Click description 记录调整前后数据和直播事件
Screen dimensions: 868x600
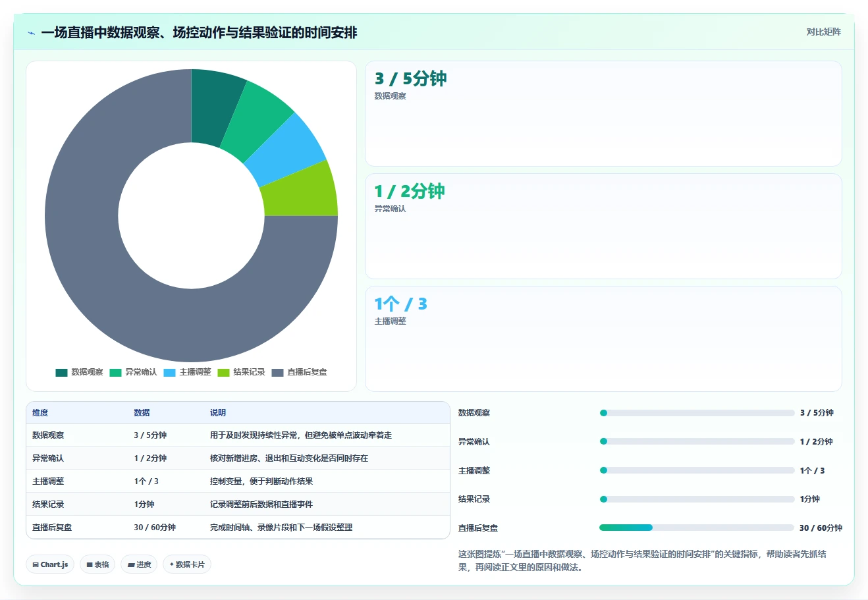tap(261, 505)
